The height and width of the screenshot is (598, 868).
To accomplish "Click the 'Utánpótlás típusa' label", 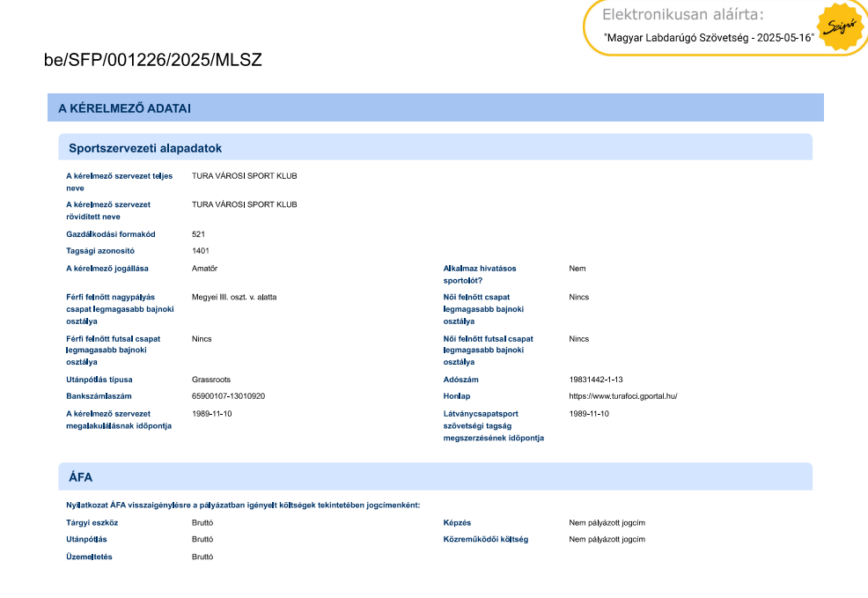I will 99,380.
